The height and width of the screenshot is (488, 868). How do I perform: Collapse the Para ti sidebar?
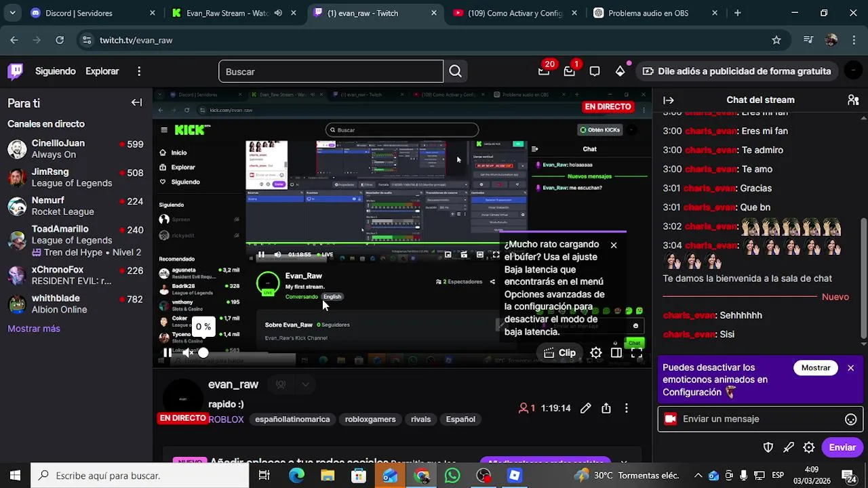[x=137, y=103]
